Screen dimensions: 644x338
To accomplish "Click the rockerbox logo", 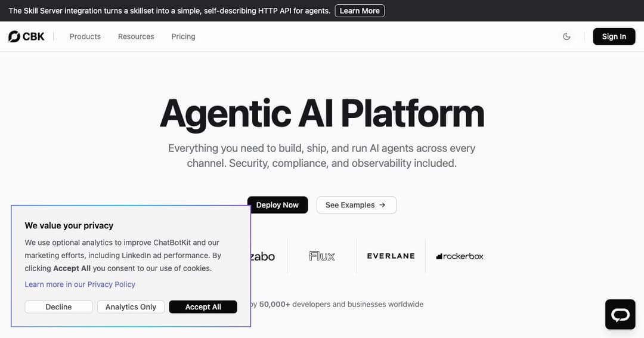I will coord(460,256).
